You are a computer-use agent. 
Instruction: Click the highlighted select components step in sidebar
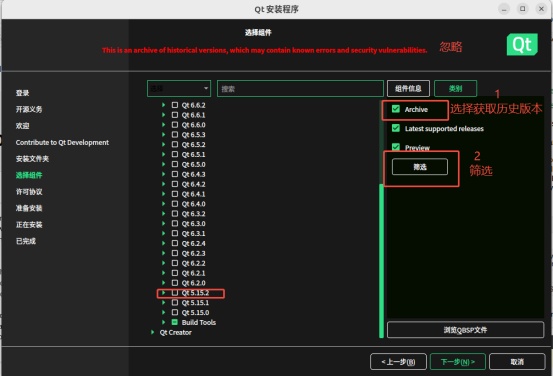(x=29, y=175)
